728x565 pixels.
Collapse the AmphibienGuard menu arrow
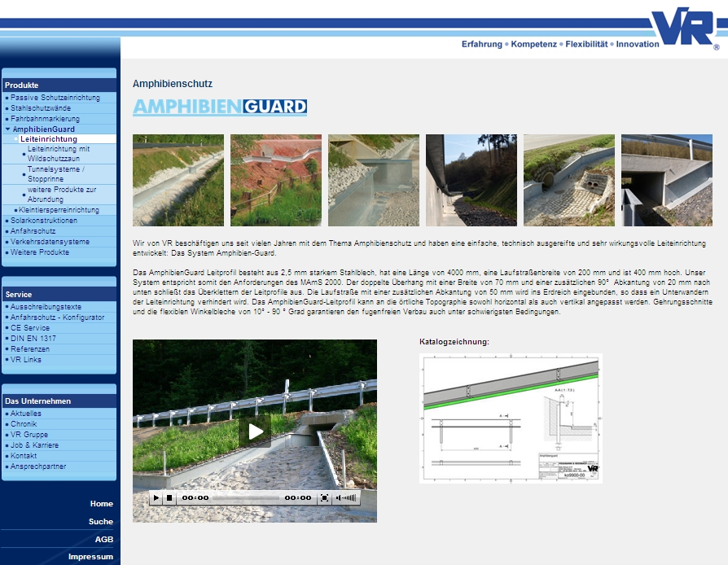coord(7,129)
